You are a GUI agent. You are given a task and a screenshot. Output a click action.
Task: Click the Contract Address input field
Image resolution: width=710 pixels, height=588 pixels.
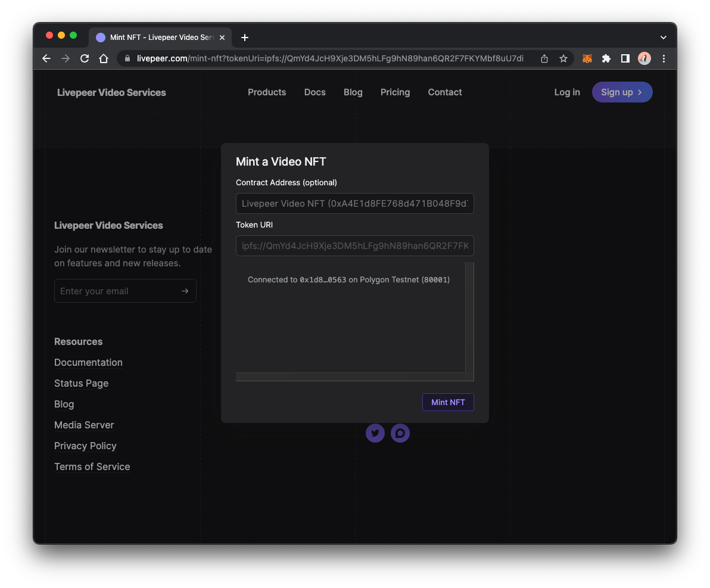pyautogui.click(x=354, y=203)
